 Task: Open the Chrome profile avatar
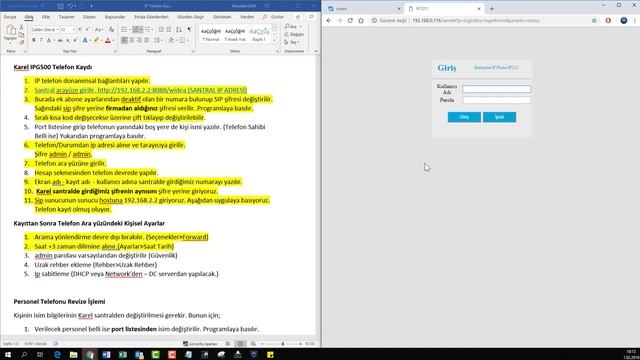[623, 20]
